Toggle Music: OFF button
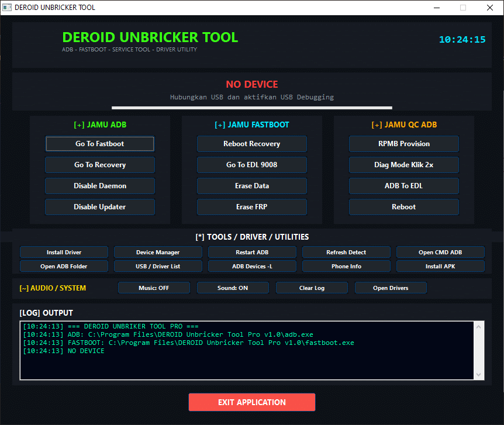This screenshot has height=425, width=504. click(154, 288)
